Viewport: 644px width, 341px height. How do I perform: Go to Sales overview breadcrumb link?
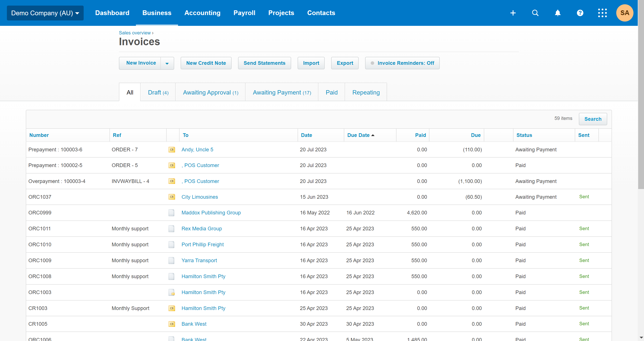coord(135,33)
